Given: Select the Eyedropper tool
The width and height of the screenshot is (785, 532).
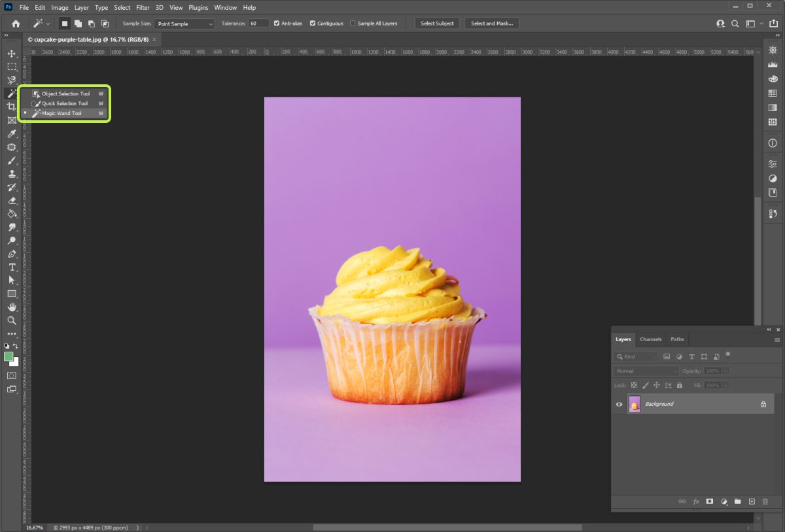Looking at the screenshot, I should 11,133.
